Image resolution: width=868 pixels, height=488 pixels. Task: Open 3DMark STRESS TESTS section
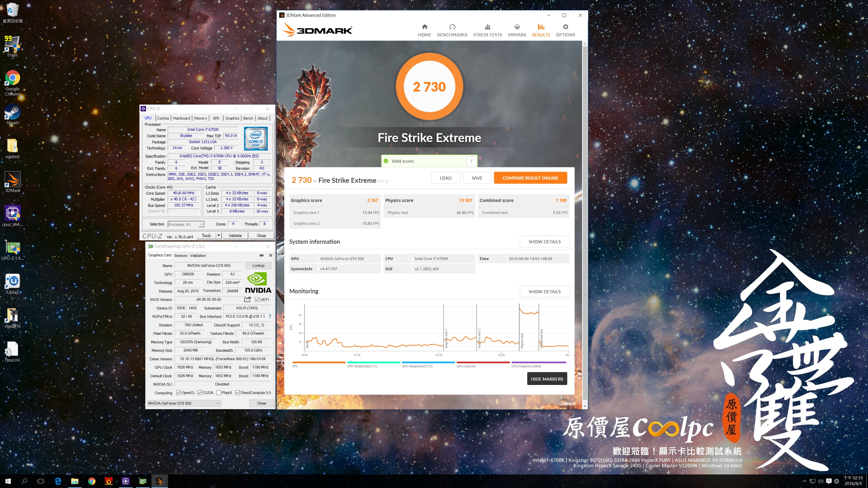click(x=487, y=30)
